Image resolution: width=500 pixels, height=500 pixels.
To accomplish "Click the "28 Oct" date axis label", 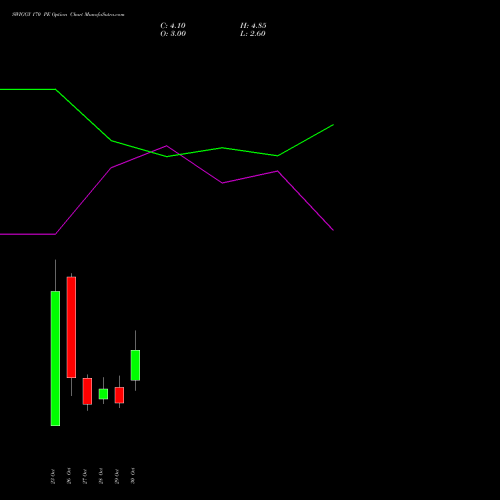I will pyautogui.click(x=101, y=476).
